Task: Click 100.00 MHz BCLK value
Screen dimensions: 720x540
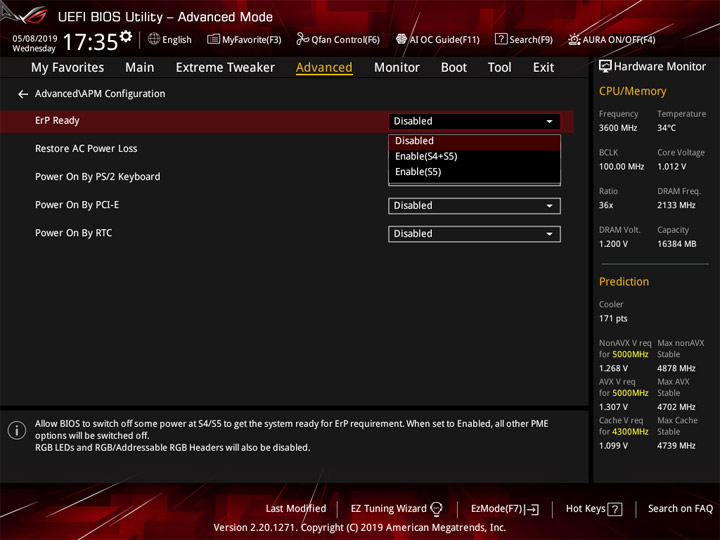Action: click(x=621, y=167)
